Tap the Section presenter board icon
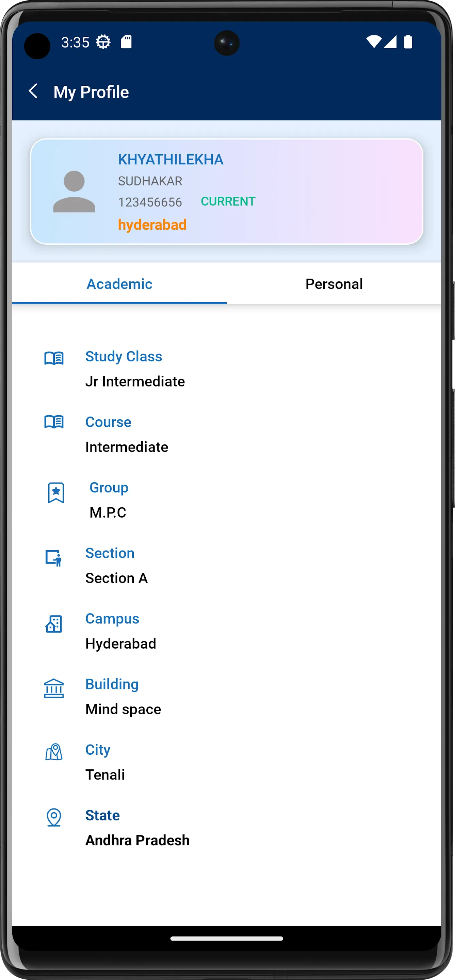Image resolution: width=455 pixels, height=980 pixels. click(54, 558)
